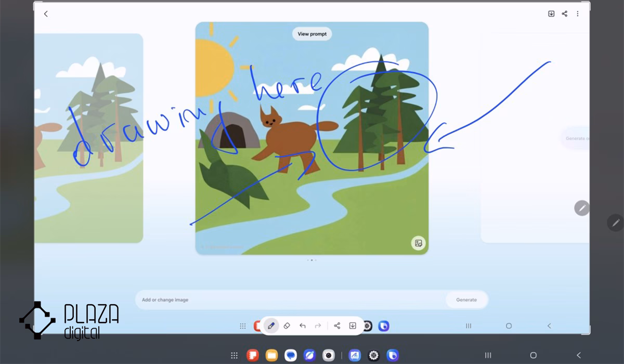Tap the image icon on the forest picture
This screenshot has width=624, height=364.
point(418,243)
